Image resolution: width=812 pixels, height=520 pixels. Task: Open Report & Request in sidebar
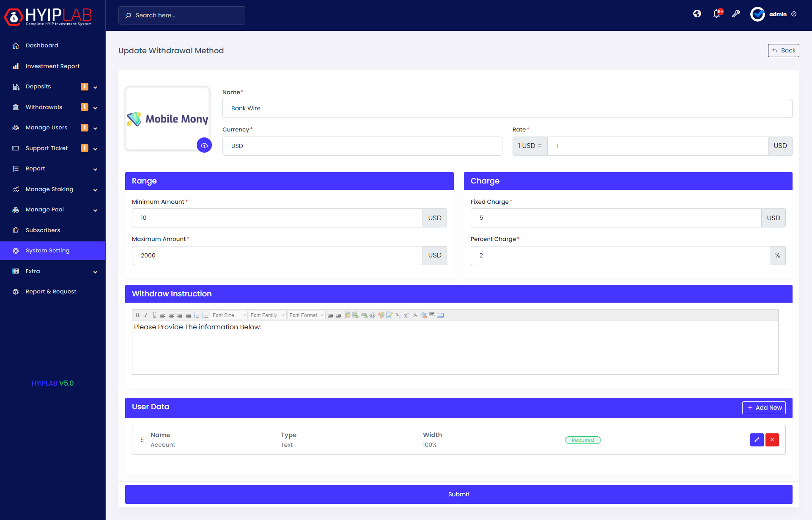[x=53, y=291]
